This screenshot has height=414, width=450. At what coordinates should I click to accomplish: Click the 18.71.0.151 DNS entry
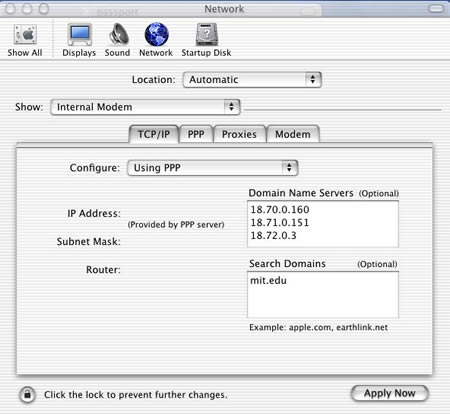[280, 223]
